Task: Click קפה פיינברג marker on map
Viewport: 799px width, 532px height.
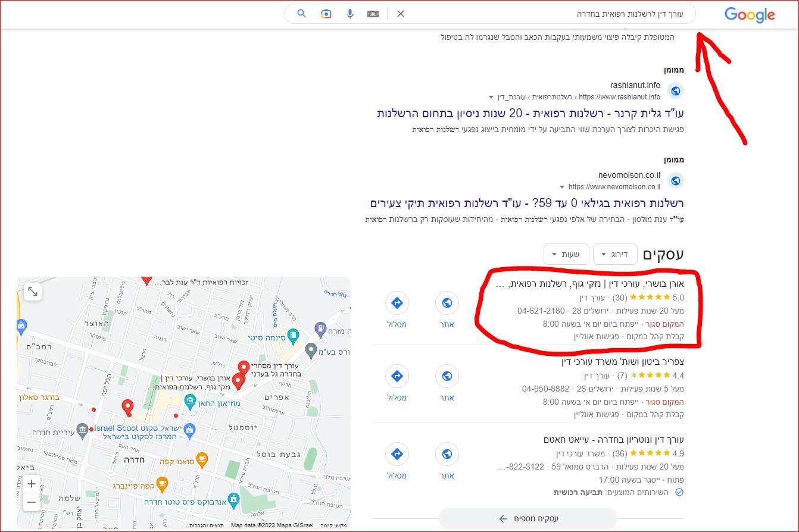Action: click(161, 485)
